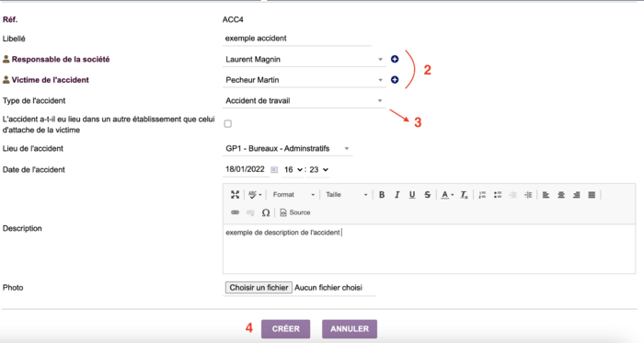Check the other establishment checkbox
This screenshot has height=343, width=644.
(228, 123)
